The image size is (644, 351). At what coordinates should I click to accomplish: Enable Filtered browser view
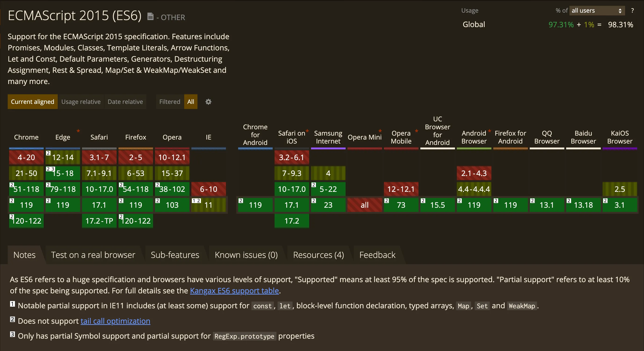coord(170,102)
